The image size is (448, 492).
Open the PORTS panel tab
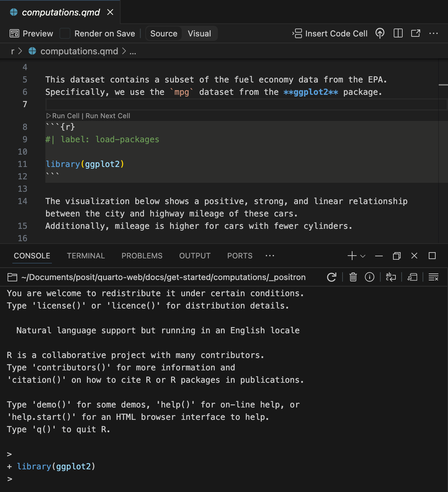[240, 256]
